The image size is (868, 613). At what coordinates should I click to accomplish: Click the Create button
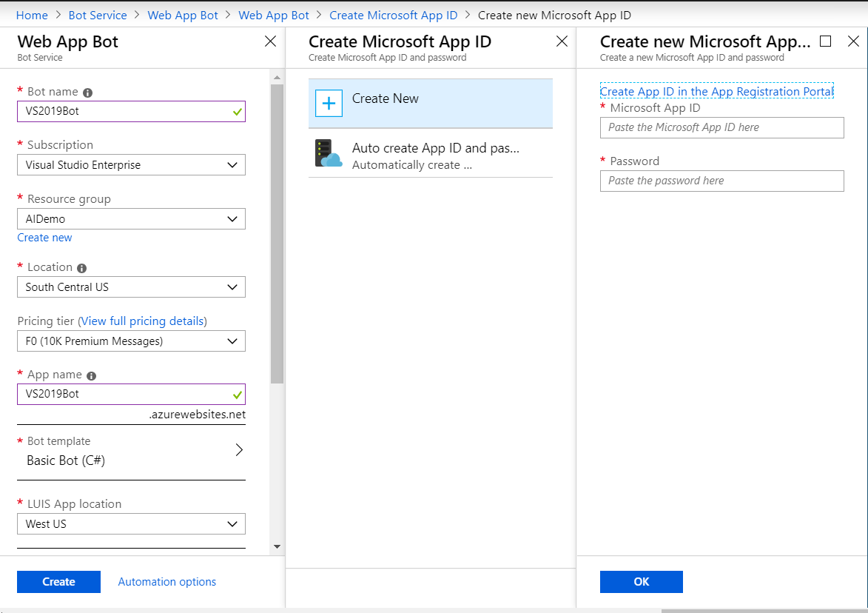point(58,582)
